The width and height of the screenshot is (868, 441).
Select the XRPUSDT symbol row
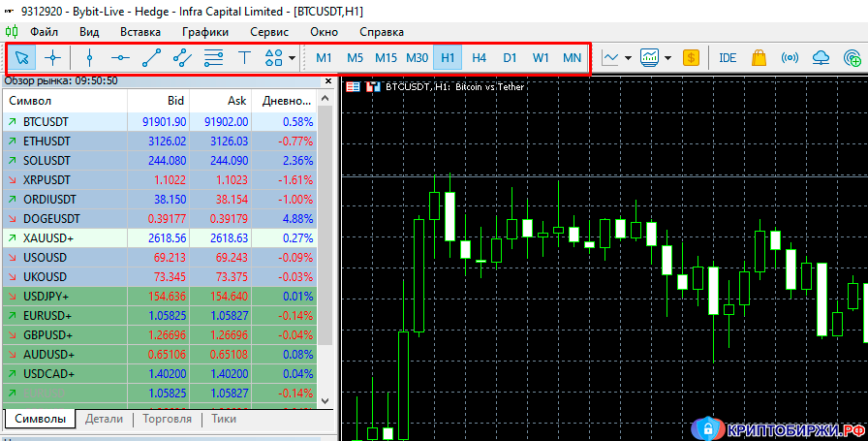pyautogui.click(x=160, y=180)
